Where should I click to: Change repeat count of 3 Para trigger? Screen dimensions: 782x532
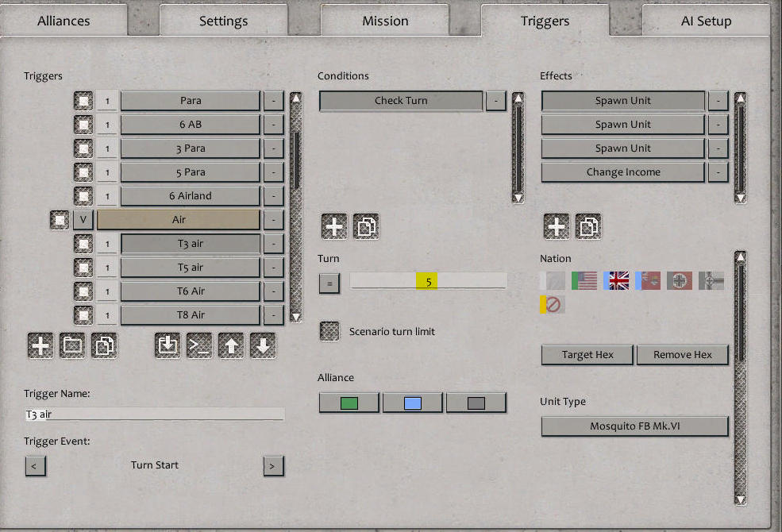[107, 148]
